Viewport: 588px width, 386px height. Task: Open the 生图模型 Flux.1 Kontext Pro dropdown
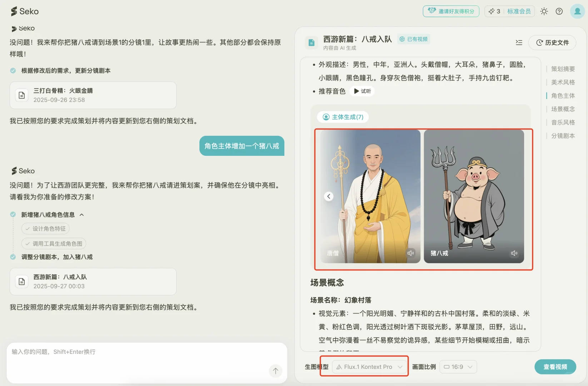(x=369, y=367)
